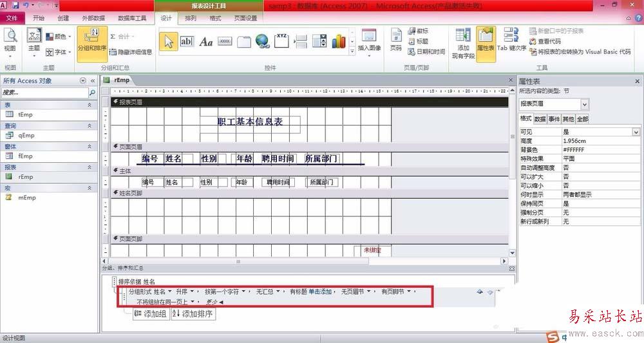Click the 页码 page numbers button
The height and width of the screenshot is (343, 644).
[396, 40]
